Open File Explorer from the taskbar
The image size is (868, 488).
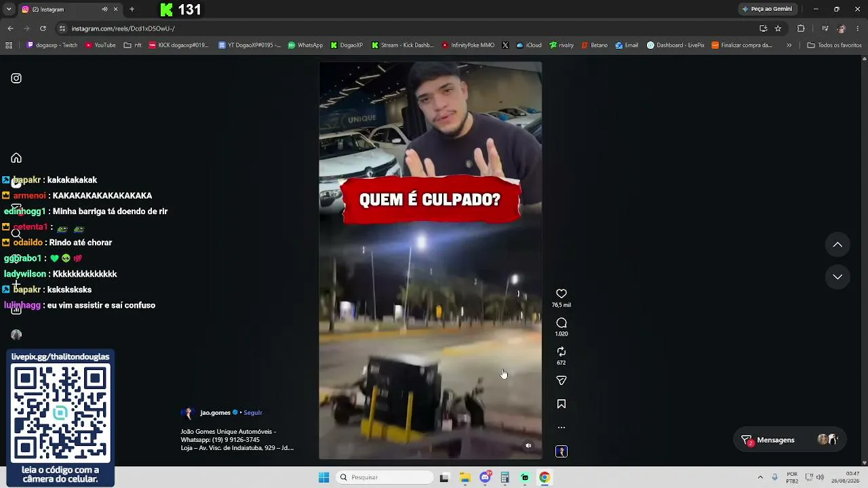465,477
